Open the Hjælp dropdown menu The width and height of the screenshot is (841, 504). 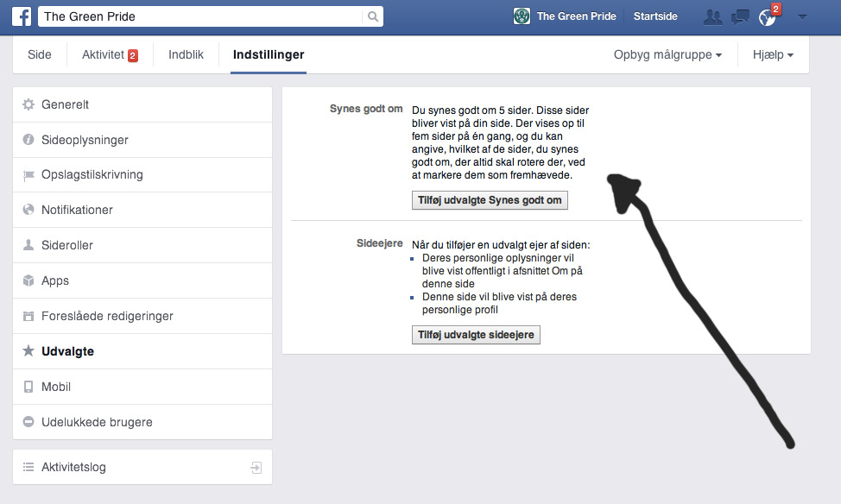(772, 54)
